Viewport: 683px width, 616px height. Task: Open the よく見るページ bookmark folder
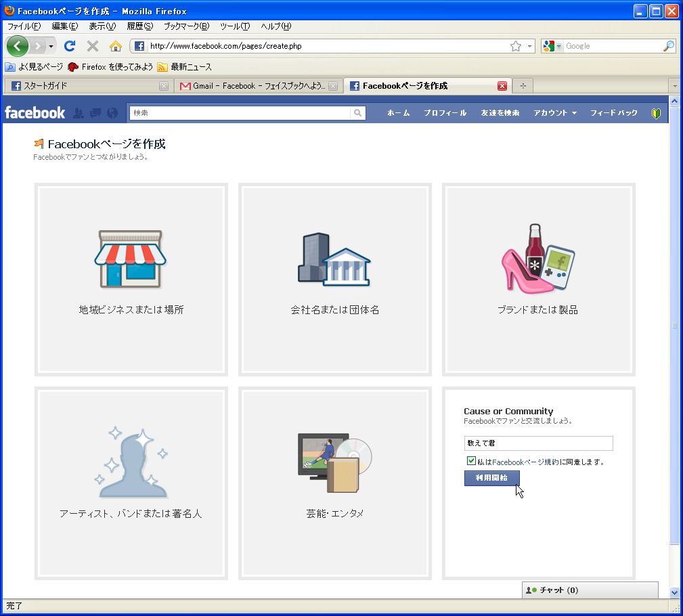[34, 66]
